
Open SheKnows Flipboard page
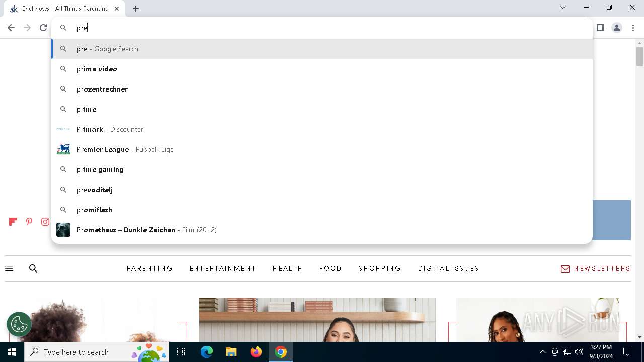13,222
